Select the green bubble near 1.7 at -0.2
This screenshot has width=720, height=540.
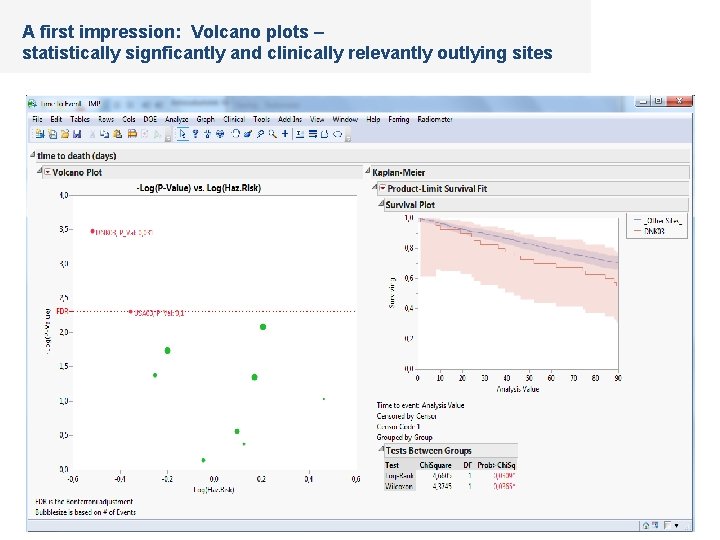point(168,350)
